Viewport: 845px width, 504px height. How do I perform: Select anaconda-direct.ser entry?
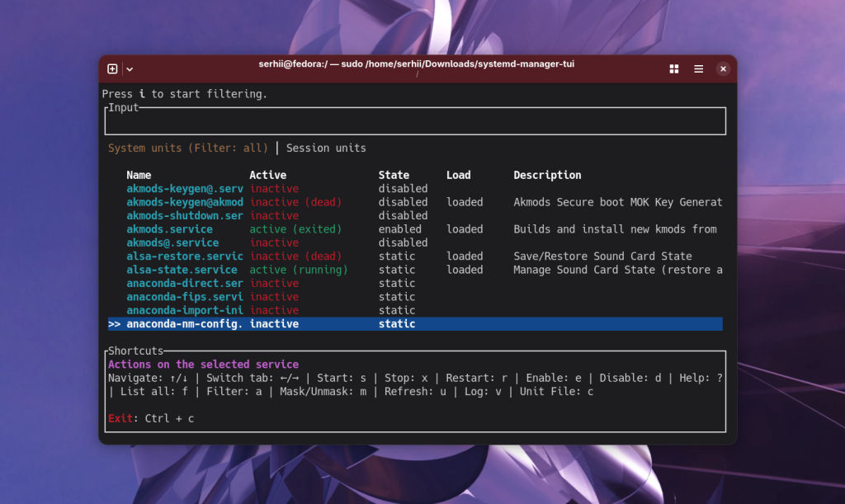pos(185,283)
